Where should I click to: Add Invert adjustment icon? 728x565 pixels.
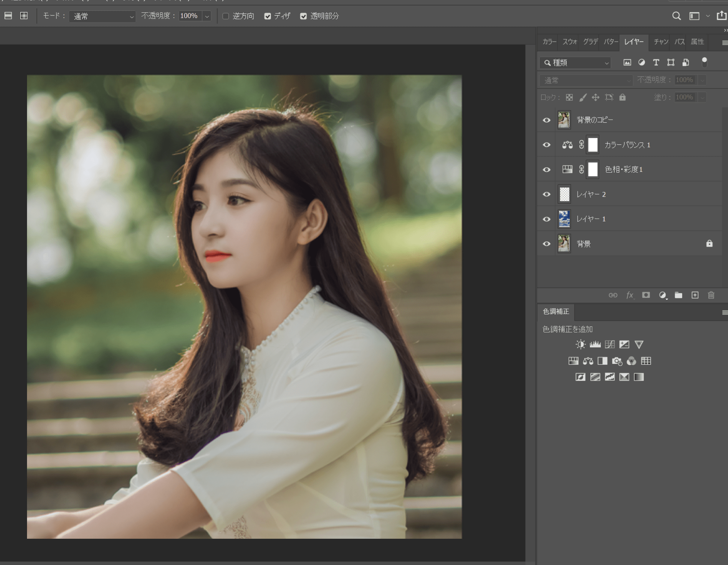(581, 377)
